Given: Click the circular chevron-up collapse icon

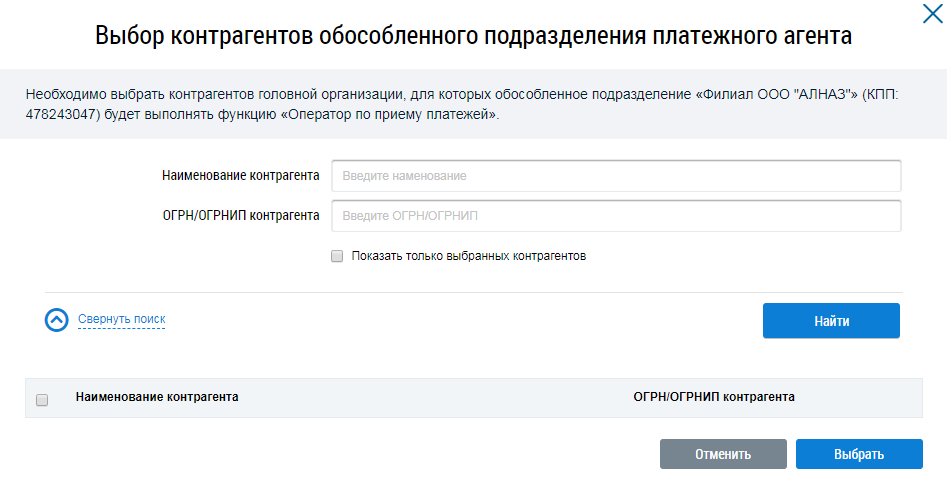Looking at the screenshot, I should coord(56,320).
